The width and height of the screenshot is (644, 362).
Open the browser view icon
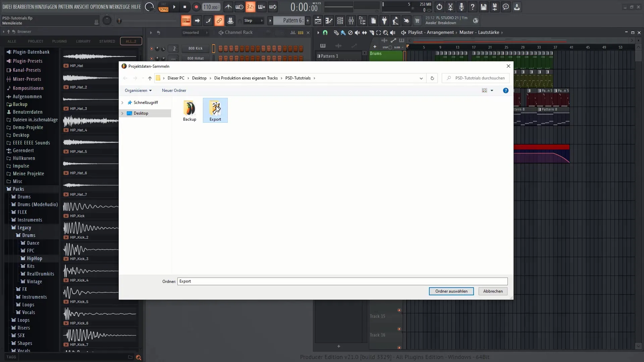[x=362, y=21]
